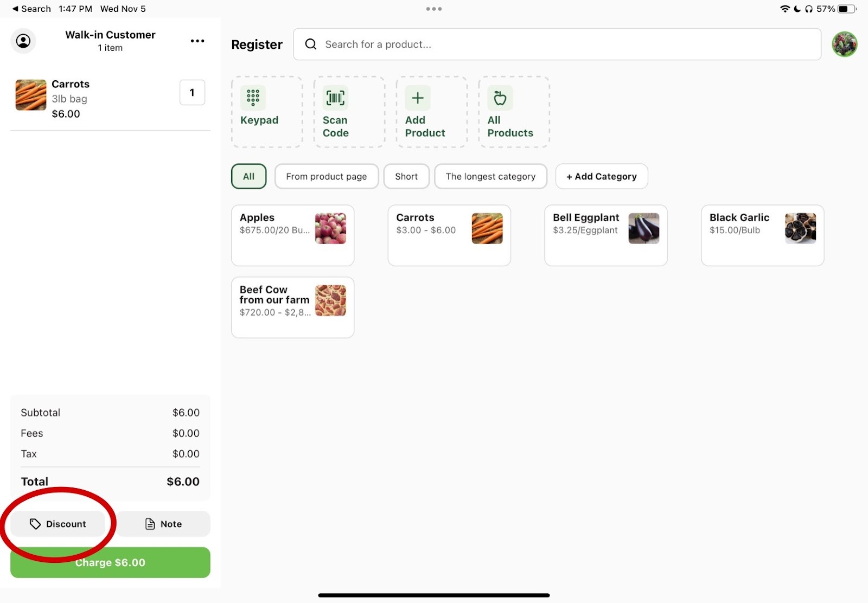Click the Discount tag button
The image size is (868, 603).
[x=58, y=524]
